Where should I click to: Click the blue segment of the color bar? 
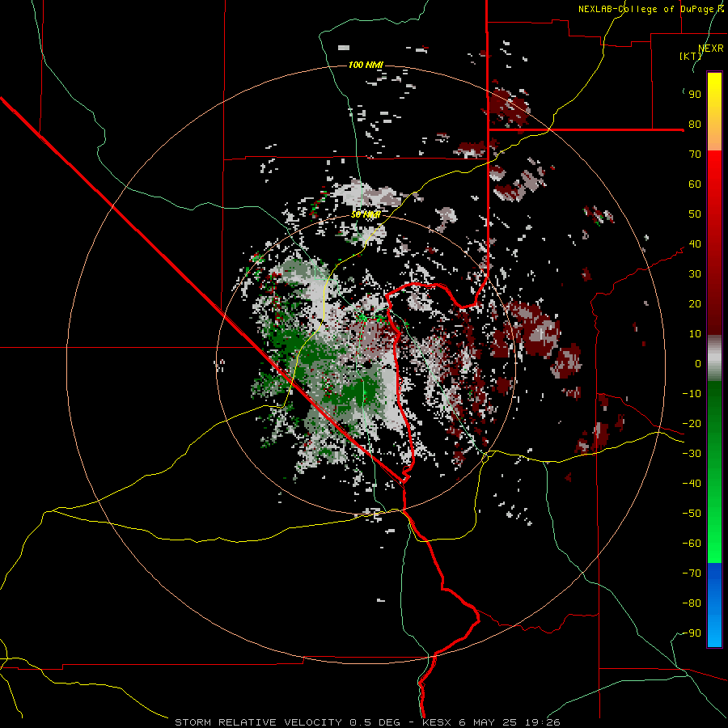pyautogui.click(x=714, y=605)
